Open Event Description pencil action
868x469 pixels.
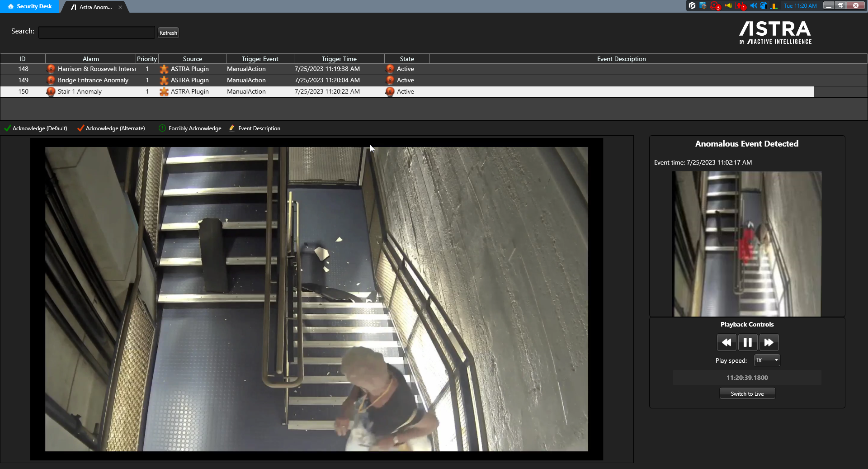click(x=232, y=128)
